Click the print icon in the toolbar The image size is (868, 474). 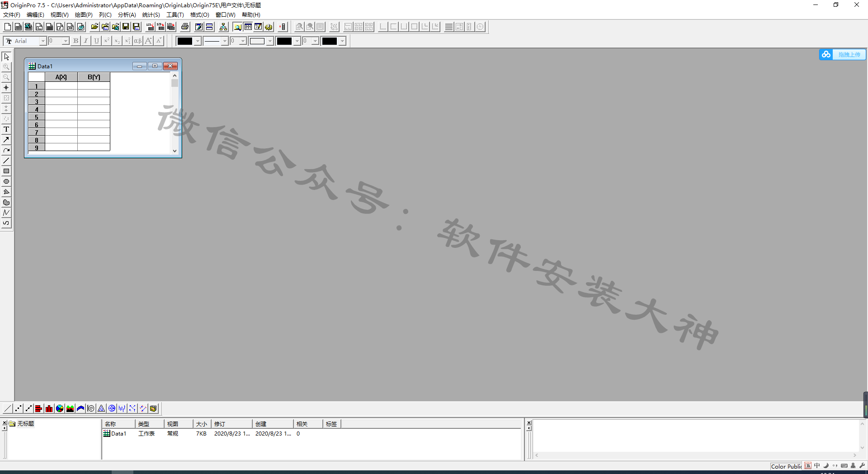click(185, 27)
